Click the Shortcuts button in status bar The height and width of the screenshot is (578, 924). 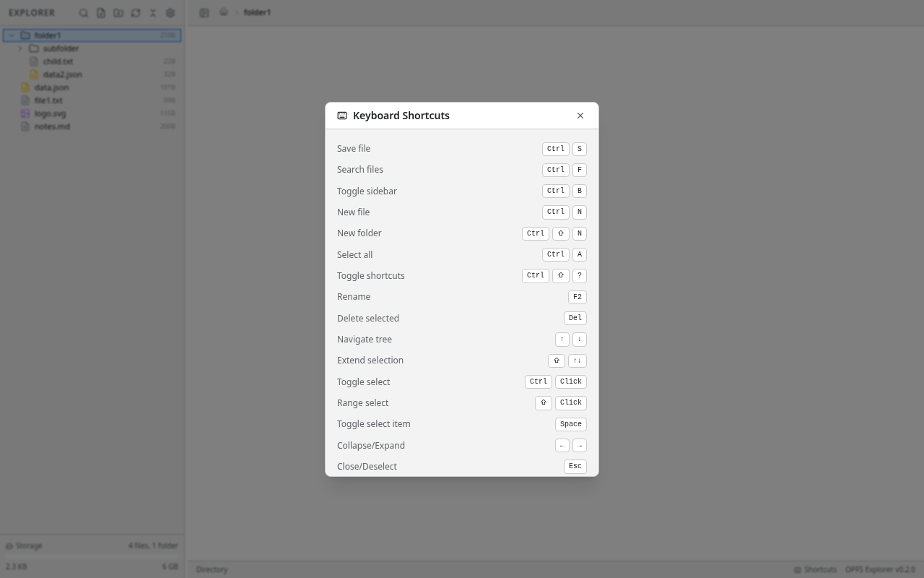click(x=815, y=569)
